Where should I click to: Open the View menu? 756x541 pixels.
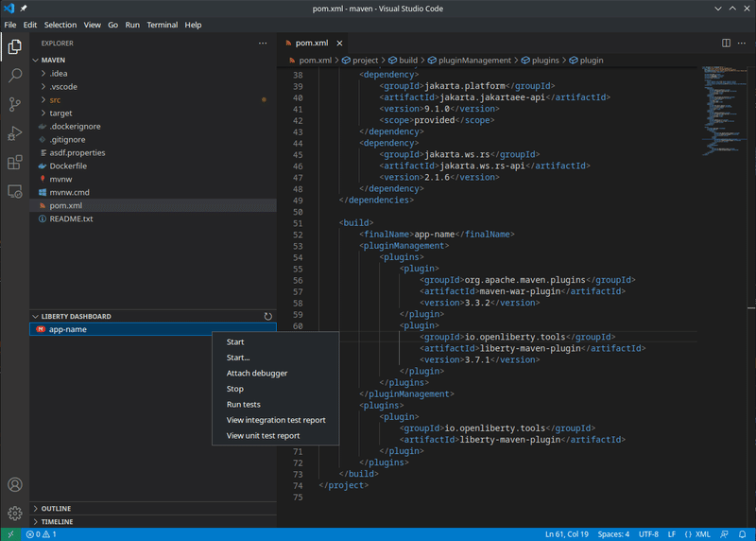click(92, 25)
